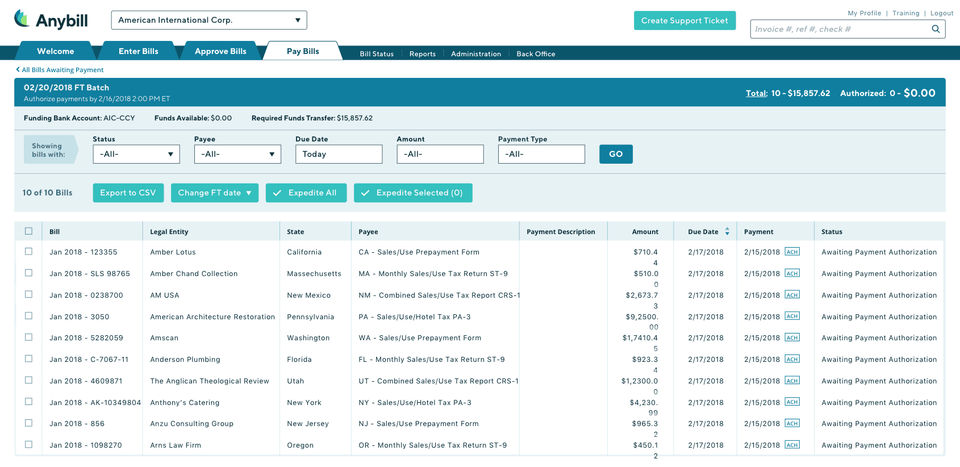Click Create Support Ticket button

click(x=684, y=20)
